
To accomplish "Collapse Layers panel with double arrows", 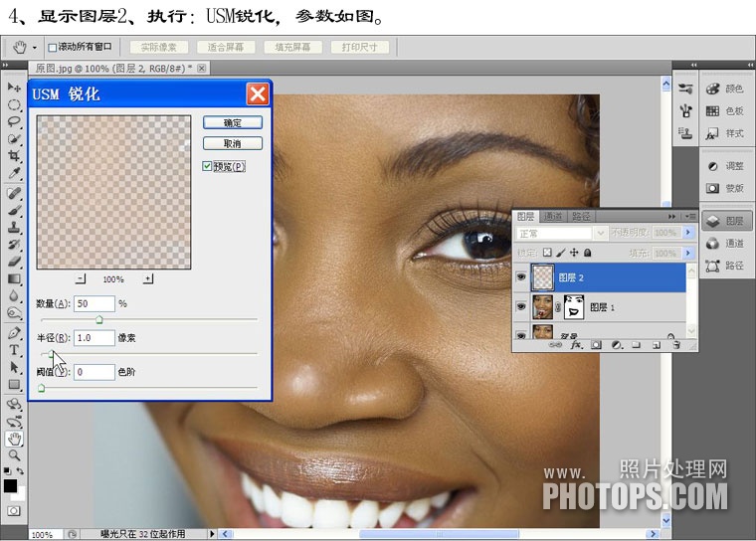I will pos(672,217).
